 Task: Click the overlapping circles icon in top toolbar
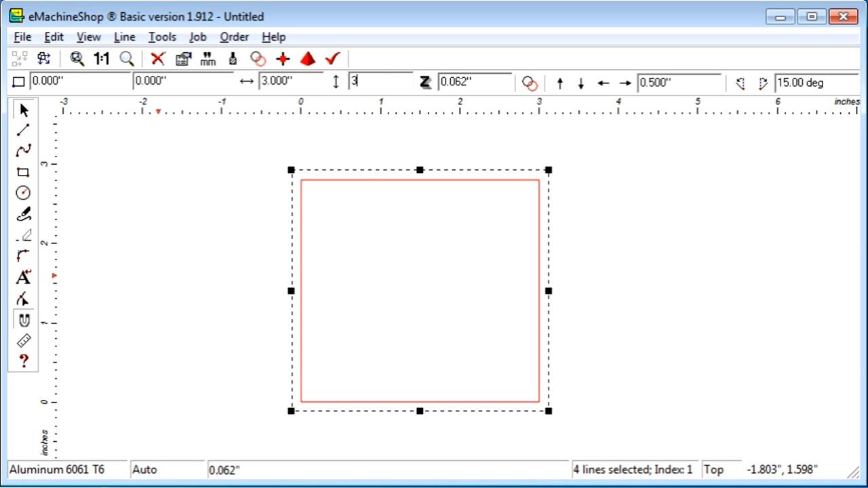(258, 59)
